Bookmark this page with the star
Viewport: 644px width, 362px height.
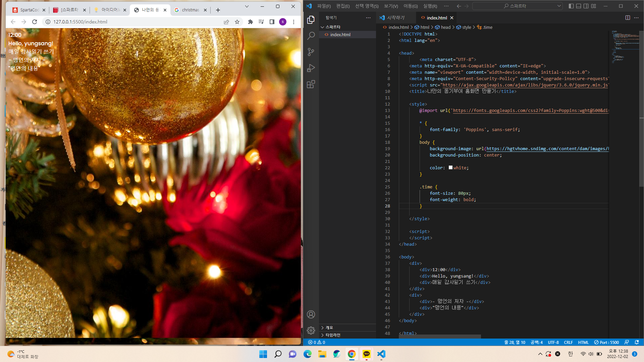237,22
